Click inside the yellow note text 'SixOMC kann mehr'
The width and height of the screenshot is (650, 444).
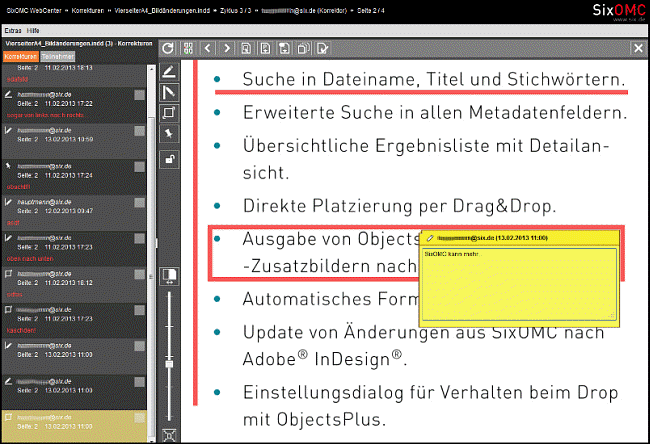[x=451, y=254]
